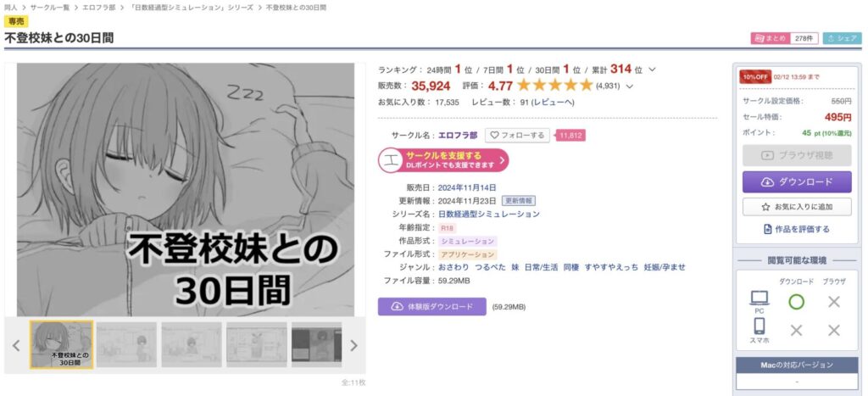
Task: Show previous thumbnails with left arrow
Action: 16,346
